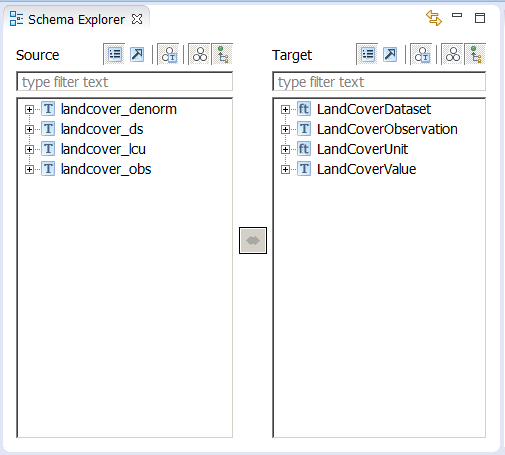
Task: Click Source tree hierarchy icon
Action: [223, 54]
